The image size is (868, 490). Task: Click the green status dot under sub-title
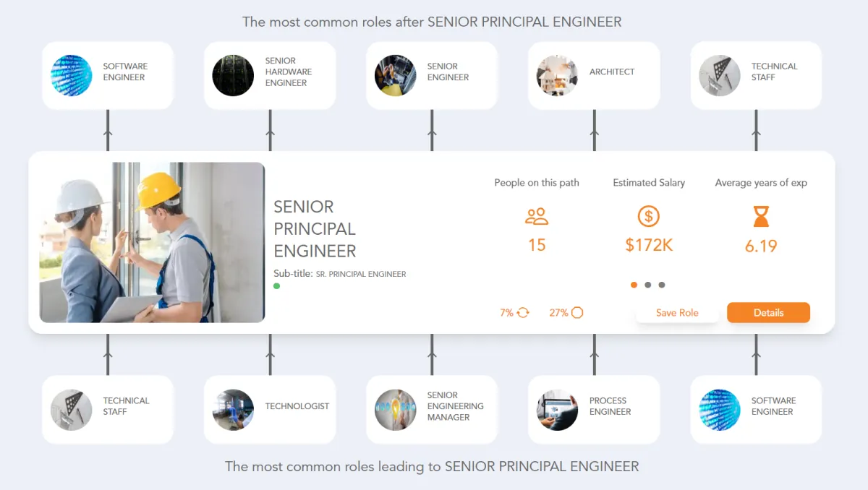pyautogui.click(x=277, y=286)
